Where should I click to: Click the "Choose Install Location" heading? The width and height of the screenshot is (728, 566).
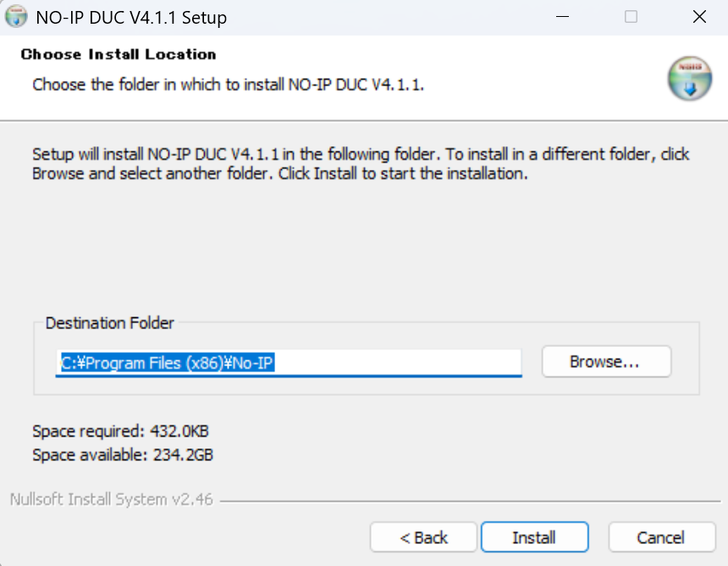[x=119, y=54]
